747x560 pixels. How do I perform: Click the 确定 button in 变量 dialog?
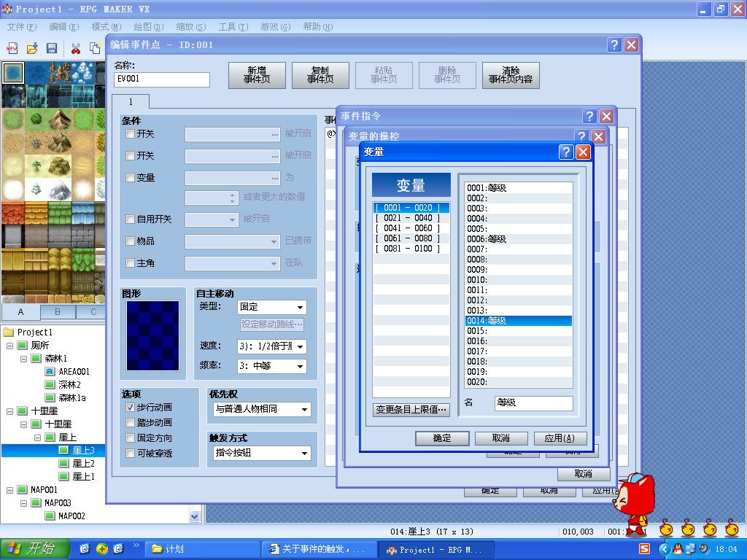442,438
